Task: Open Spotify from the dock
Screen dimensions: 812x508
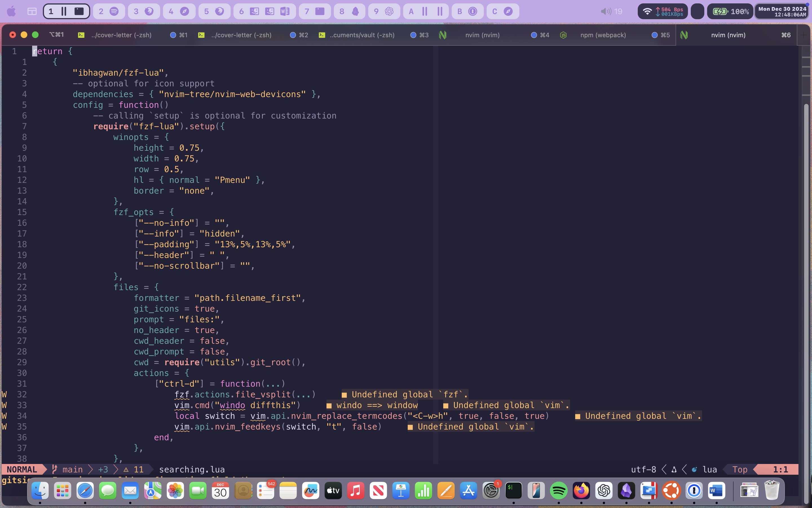Action: click(559, 491)
